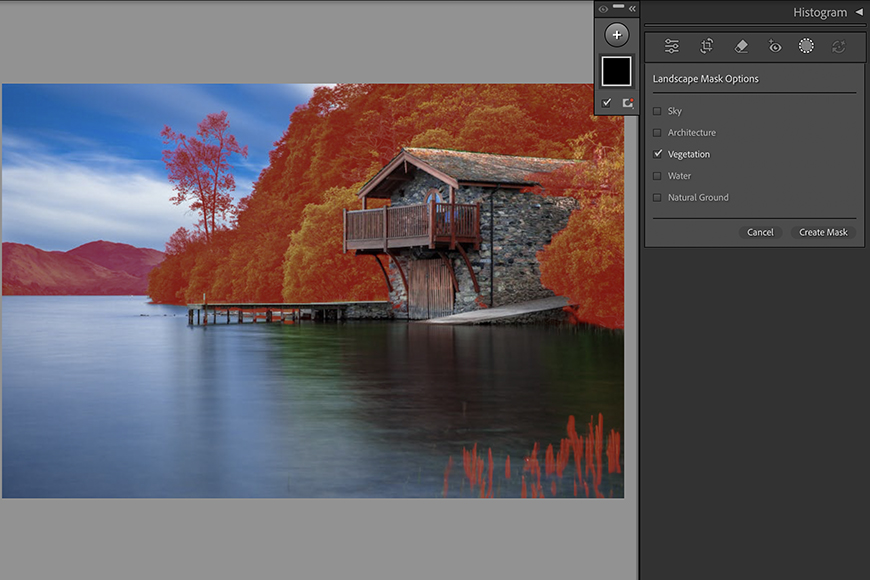Collapse masks panel with double chevron

[x=632, y=8]
